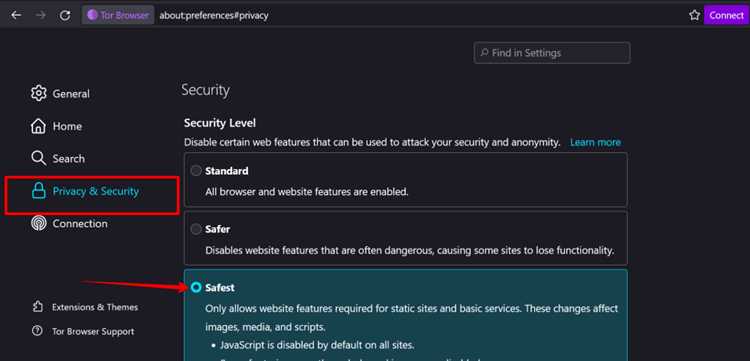This screenshot has width=750, height=361.
Task: Select the Safest security level radio button
Action: point(196,287)
